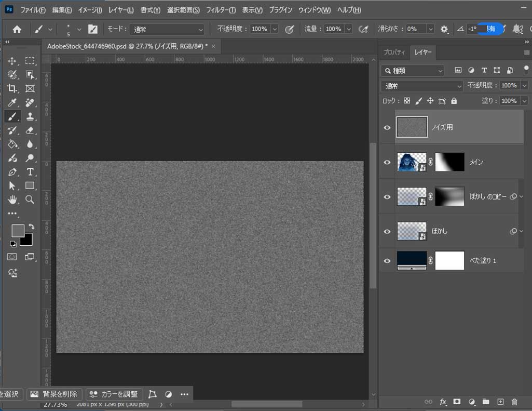Select the Eyedropper tool
This screenshot has height=411, width=532.
click(x=12, y=102)
